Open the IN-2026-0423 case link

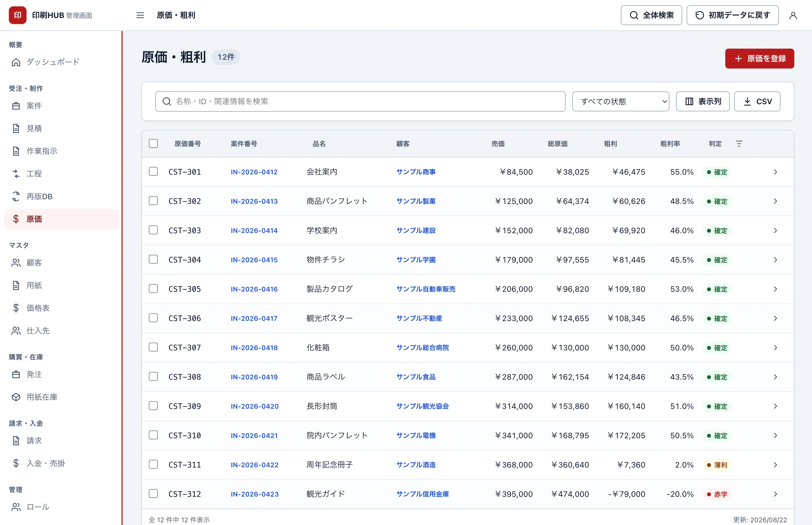coord(255,495)
